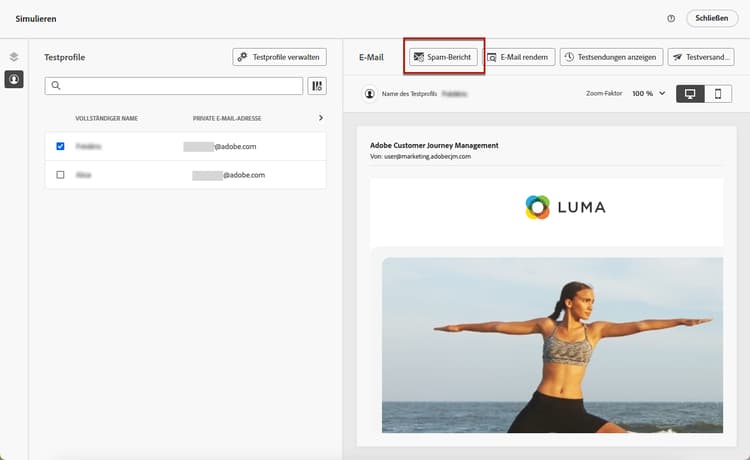Click the Adobe Customer Journey Management subject
The width and height of the screenshot is (750, 460).
(434, 145)
